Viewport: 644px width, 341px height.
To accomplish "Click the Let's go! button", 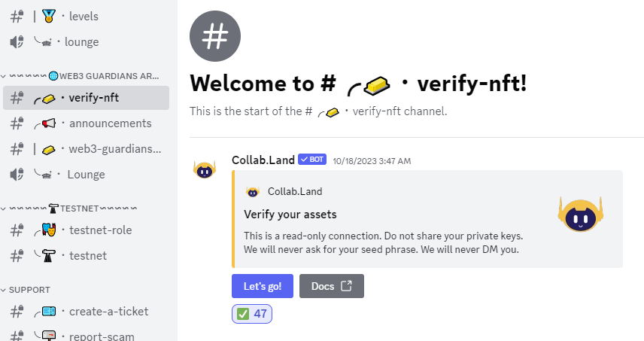I will click(263, 286).
